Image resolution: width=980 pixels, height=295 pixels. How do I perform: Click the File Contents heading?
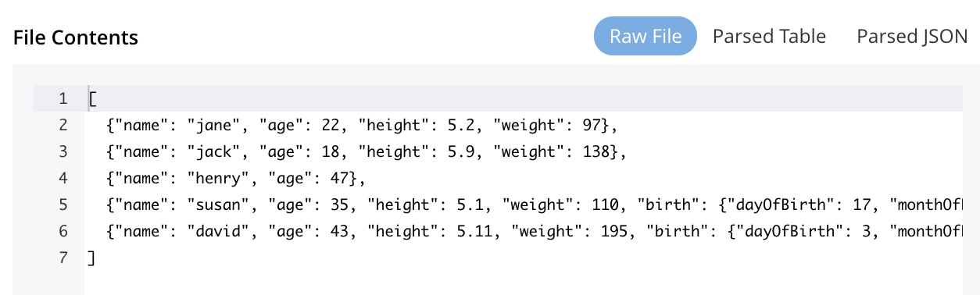click(x=76, y=37)
